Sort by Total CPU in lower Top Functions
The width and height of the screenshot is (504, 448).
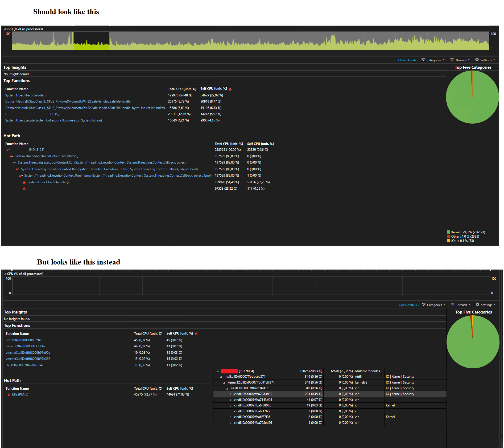click(148, 334)
